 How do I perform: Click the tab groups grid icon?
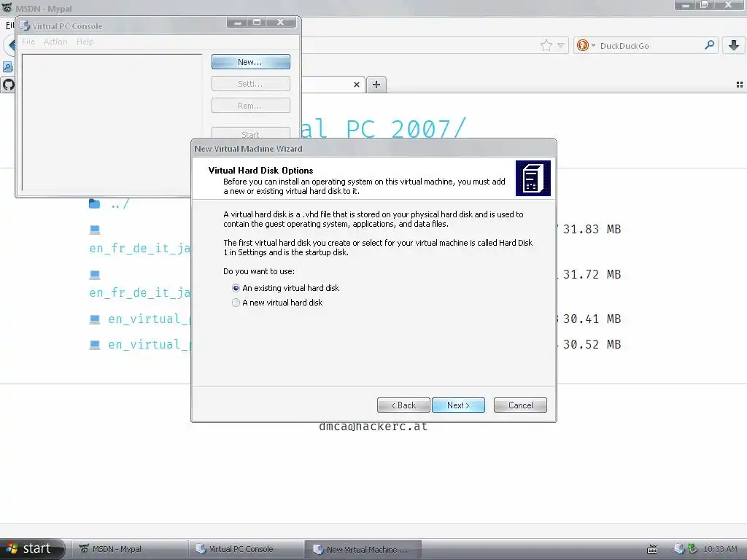(x=740, y=85)
